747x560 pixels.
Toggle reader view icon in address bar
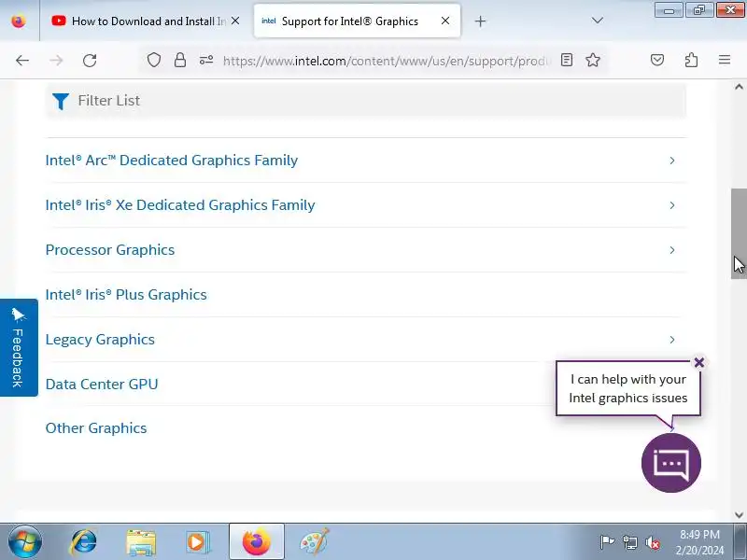pos(567,60)
